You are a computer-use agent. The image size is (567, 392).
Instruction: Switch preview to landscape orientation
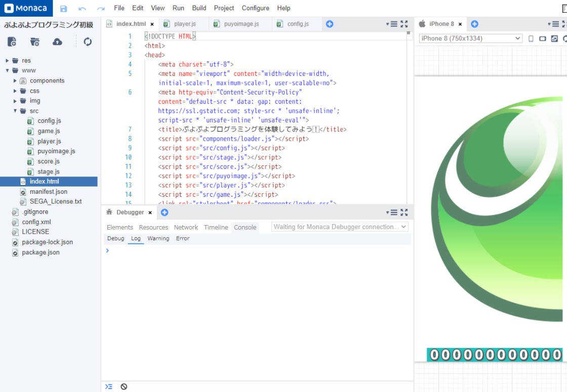pos(542,38)
